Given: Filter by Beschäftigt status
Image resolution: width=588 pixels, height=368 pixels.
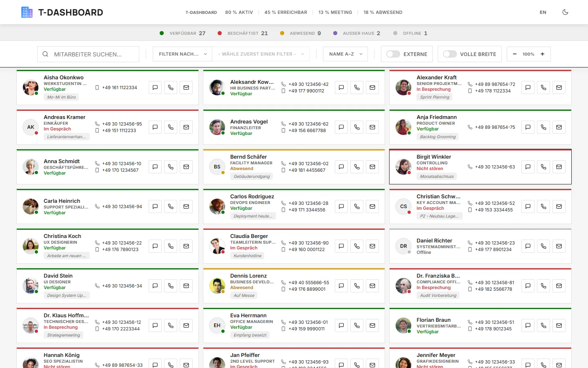Looking at the screenshot, I should [x=243, y=33].
